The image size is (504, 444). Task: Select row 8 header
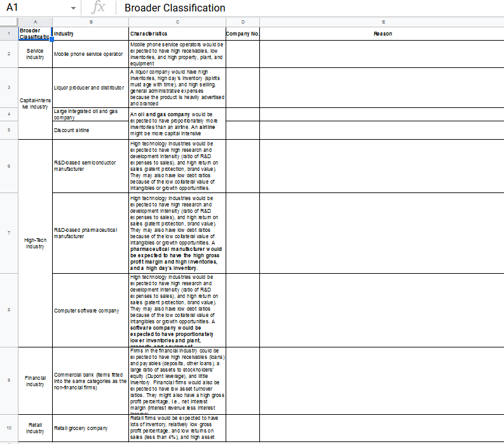(x=9, y=310)
